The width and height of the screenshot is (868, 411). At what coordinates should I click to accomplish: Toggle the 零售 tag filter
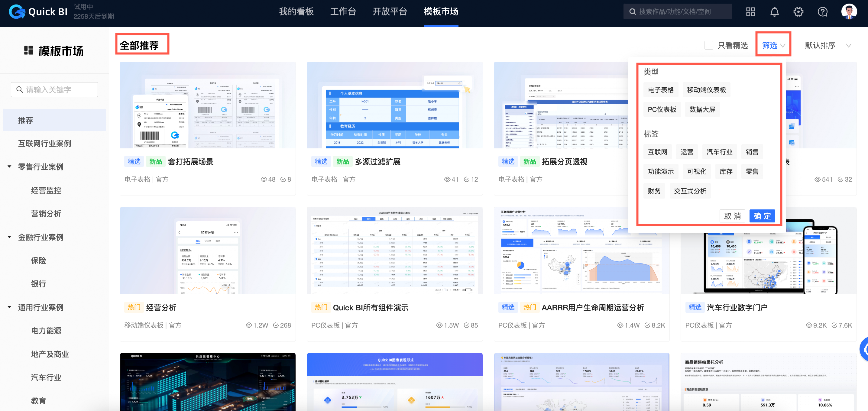752,171
